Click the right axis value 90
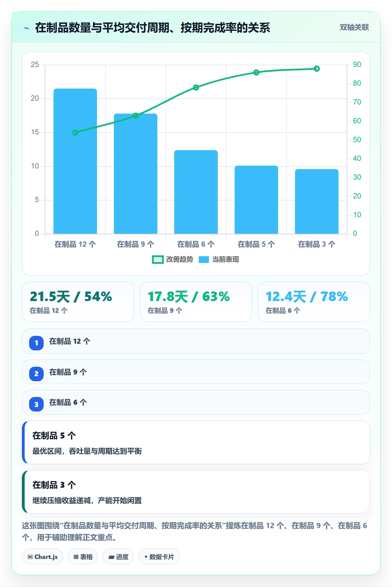Viewport: 392px width, 587px height. (357, 65)
